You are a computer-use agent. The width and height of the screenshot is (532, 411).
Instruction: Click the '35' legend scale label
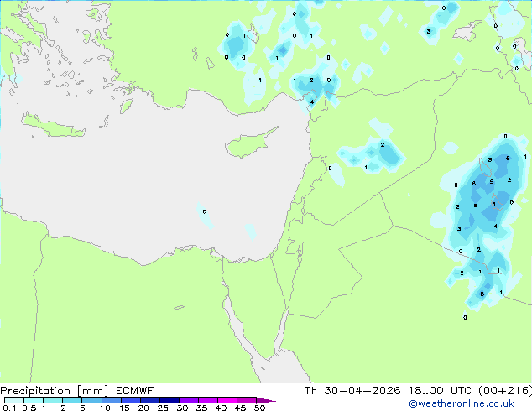coord(201,408)
